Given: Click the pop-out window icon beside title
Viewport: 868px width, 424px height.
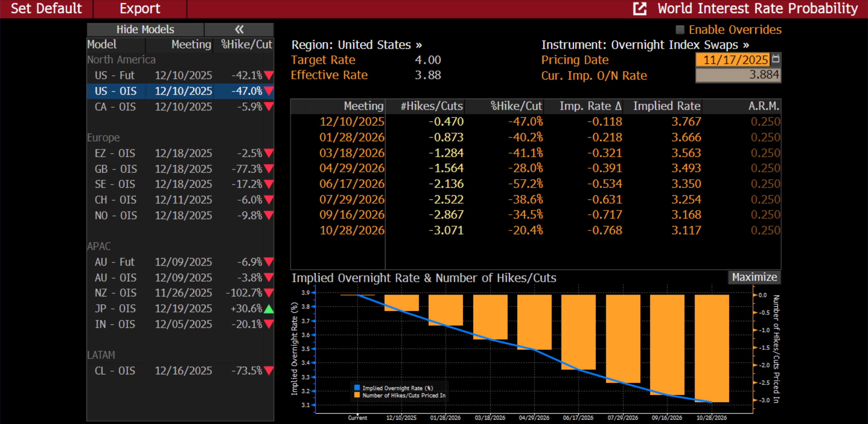Looking at the screenshot, I should [640, 9].
